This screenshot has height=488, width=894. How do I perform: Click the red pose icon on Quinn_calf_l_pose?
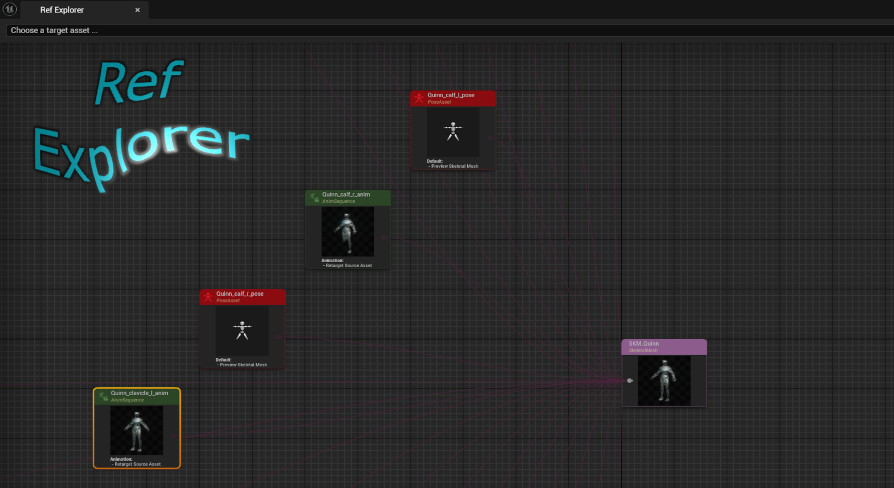tap(419, 98)
